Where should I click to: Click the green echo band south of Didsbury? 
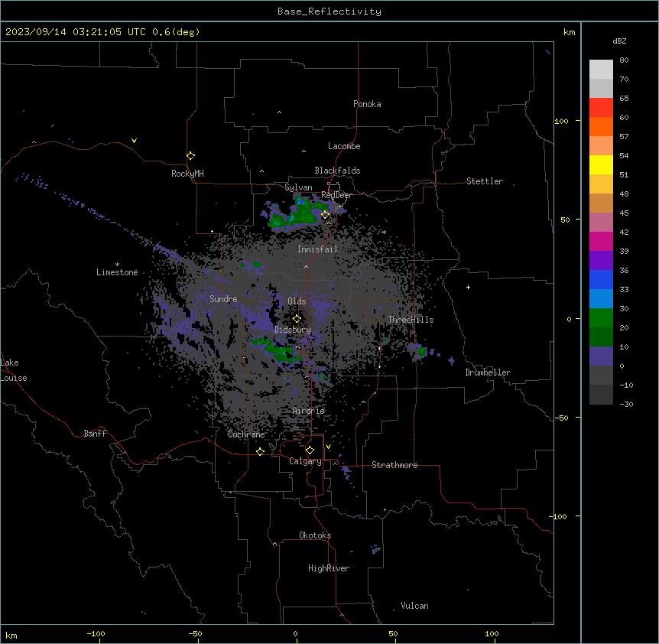pyautogui.click(x=276, y=350)
